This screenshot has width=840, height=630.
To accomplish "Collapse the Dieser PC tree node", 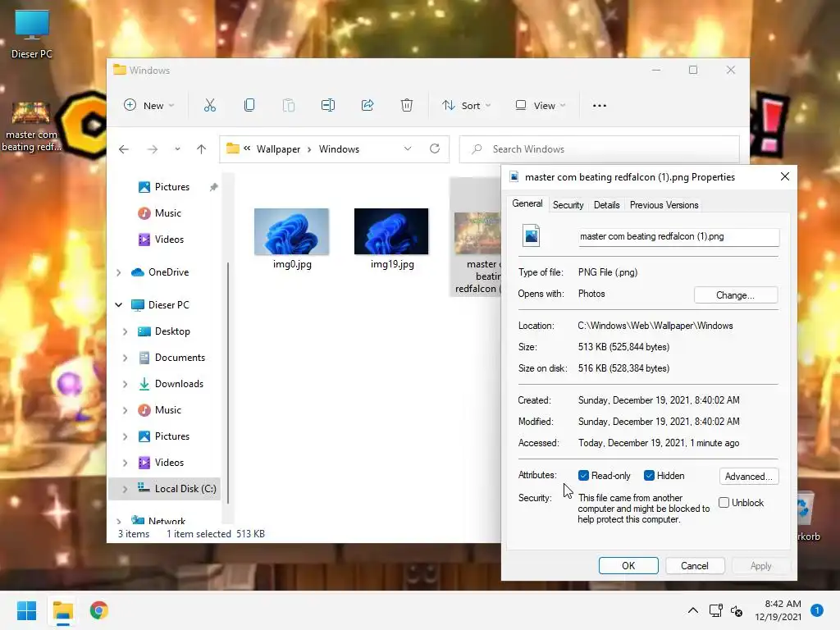I will (x=119, y=305).
